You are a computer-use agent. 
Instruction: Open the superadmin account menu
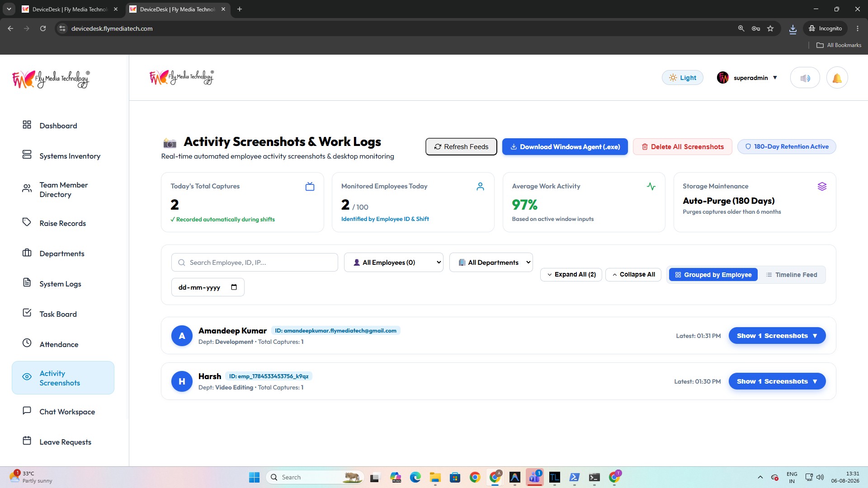(x=747, y=78)
